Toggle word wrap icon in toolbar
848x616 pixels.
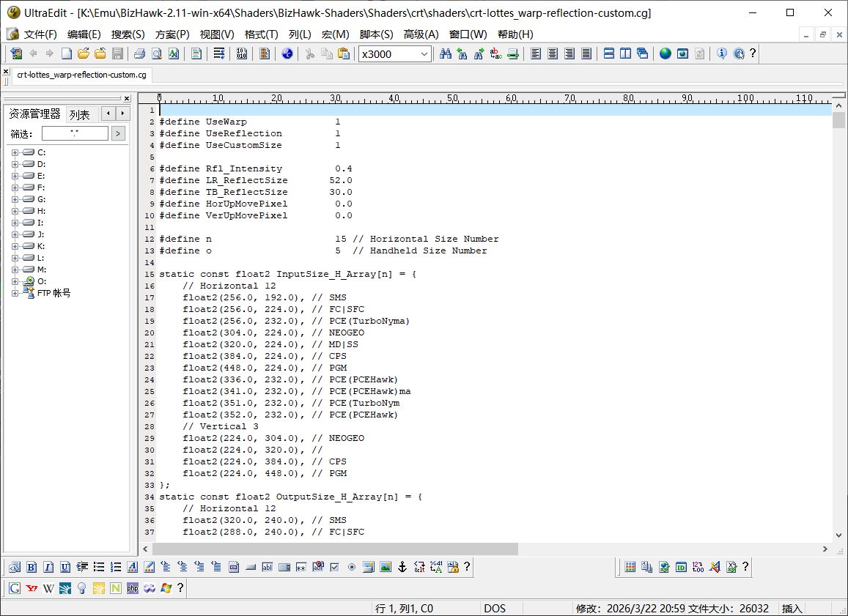[218, 53]
